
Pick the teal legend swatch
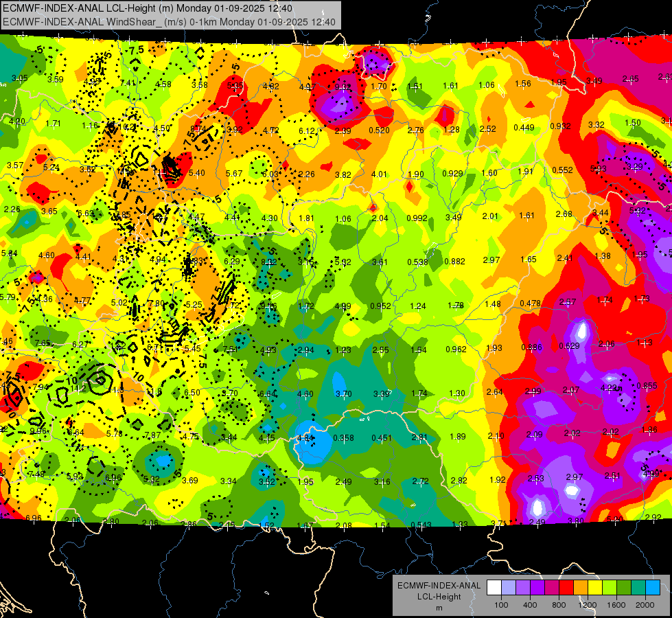[638, 588]
